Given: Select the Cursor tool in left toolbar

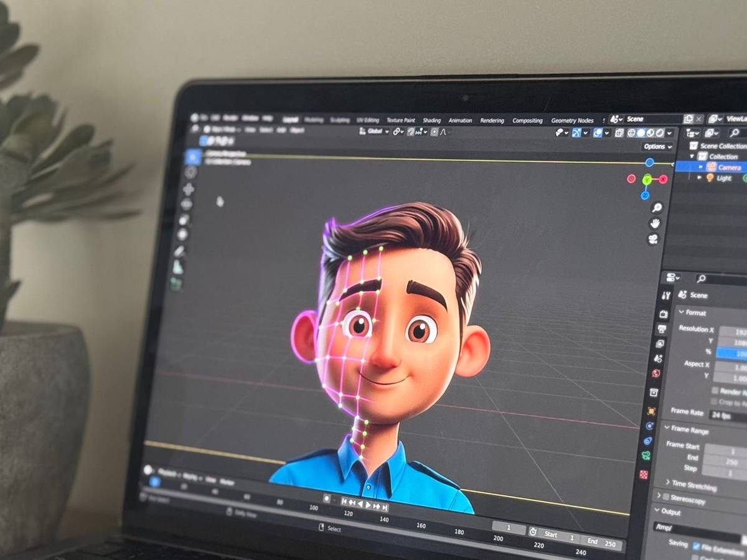Looking at the screenshot, I should click(x=191, y=172).
